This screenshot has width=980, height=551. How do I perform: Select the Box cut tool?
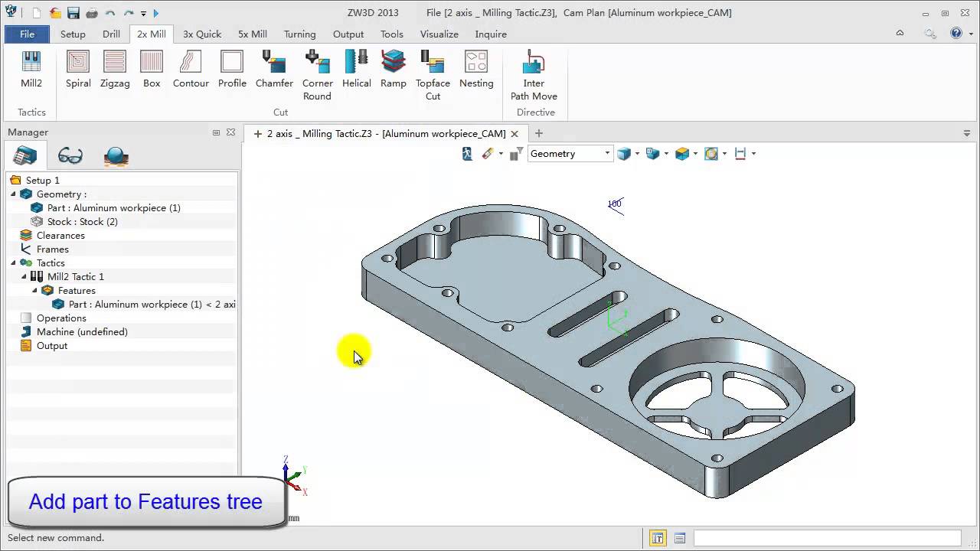point(152,70)
